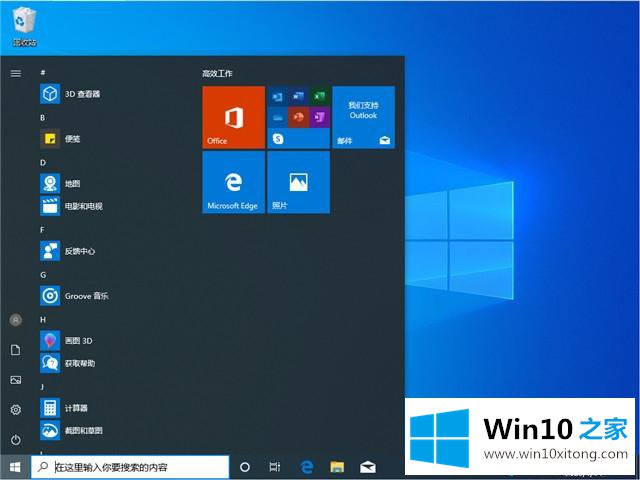Open Settings gear in Start rail
640x480 pixels.
tap(16, 409)
